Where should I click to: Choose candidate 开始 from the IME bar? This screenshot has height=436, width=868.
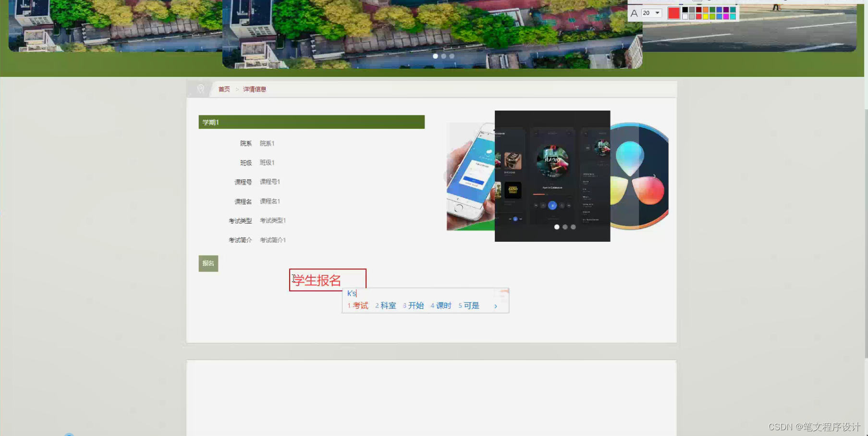click(x=416, y=305)
